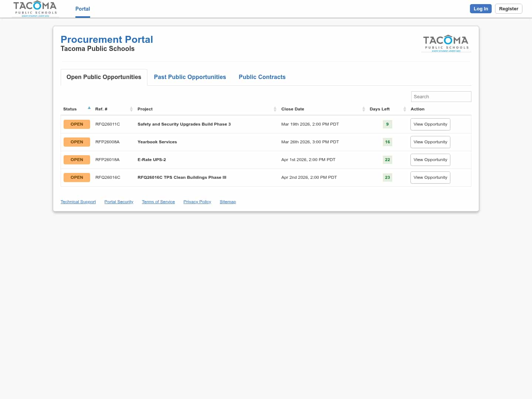Image resolution: width=532 pixels, height=399 pixels.
Task: Click the Register button
Action: (508, 9)
